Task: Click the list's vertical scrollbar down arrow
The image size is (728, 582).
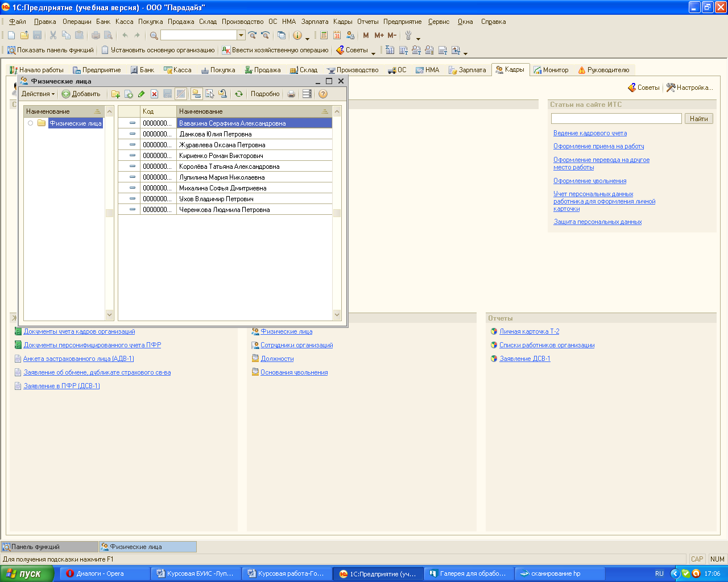Action: click(x=337, y=315)
